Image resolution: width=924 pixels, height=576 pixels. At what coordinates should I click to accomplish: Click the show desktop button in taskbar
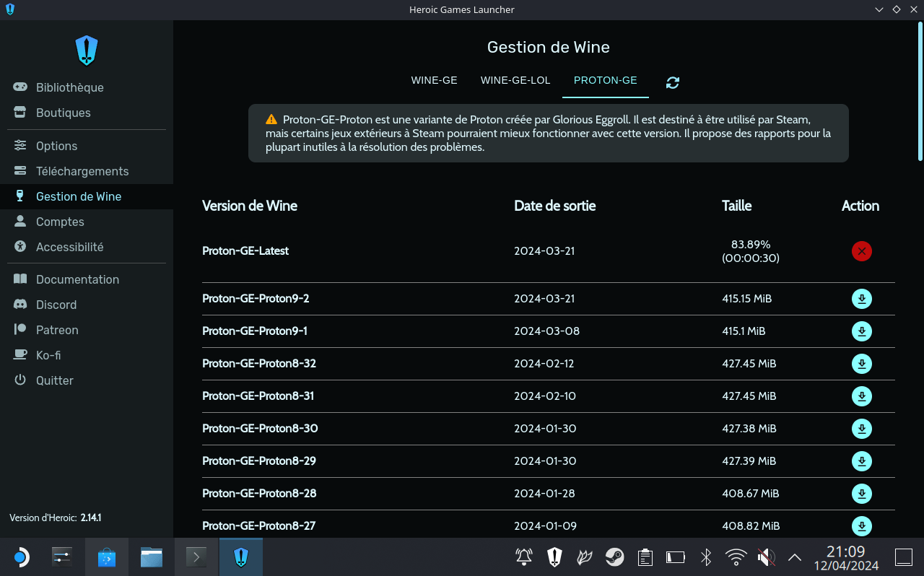(904, 557)
